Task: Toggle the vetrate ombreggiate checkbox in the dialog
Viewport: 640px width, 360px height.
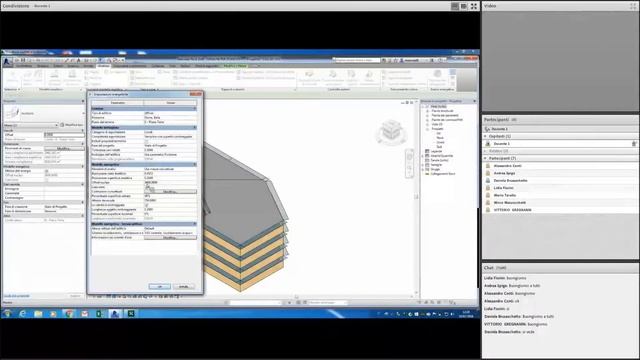Action: point(147,205)
